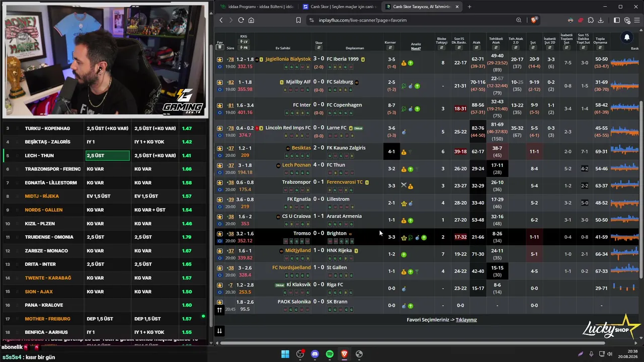Toggle the browser sidebar panel
The image size is (644, 362).
click(x=617, y=20)
